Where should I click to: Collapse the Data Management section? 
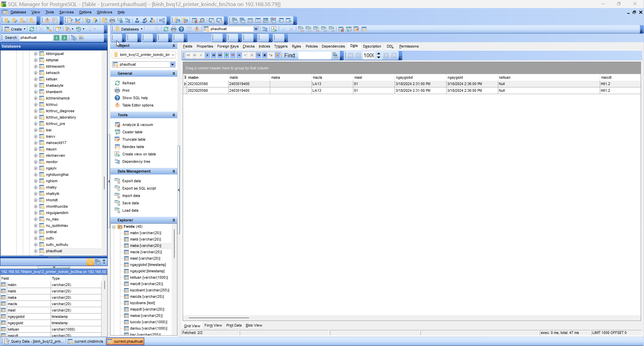pos(174,171)
